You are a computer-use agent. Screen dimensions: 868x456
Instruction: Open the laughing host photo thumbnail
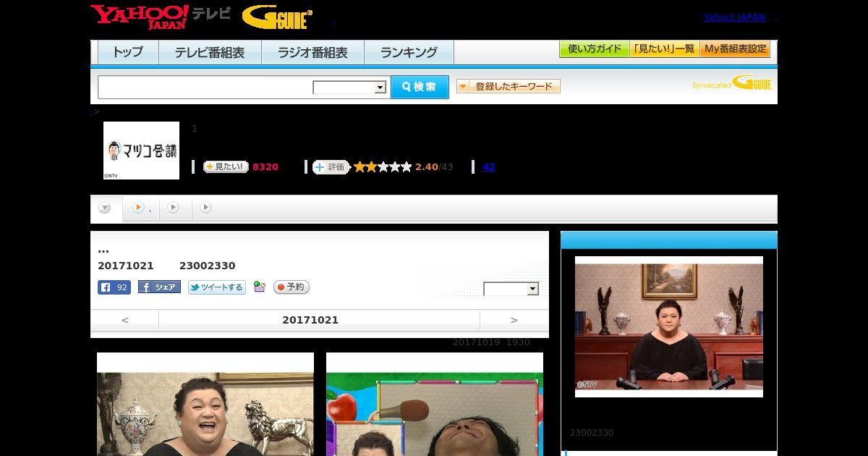pyautogui.click(x=205, y=404)
